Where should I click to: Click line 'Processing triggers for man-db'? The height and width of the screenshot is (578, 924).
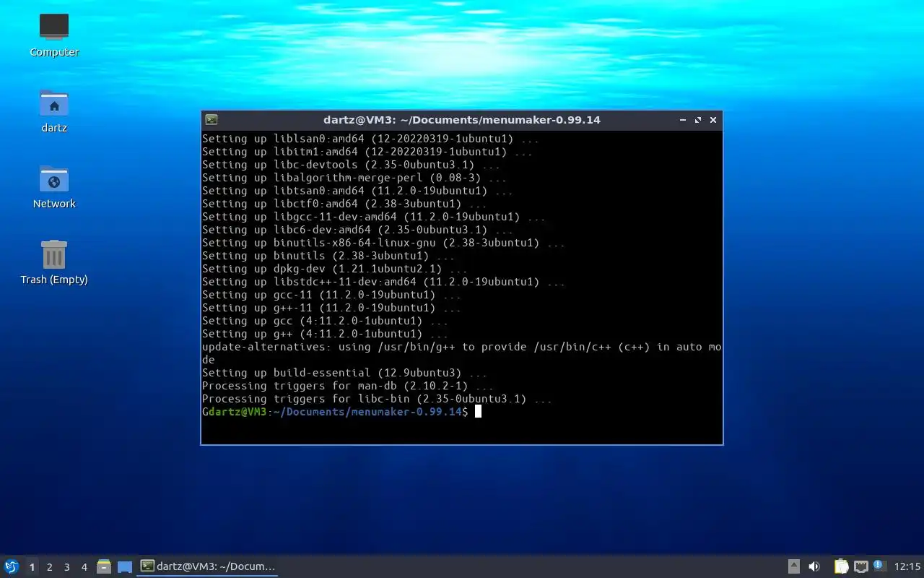[348, 386]
